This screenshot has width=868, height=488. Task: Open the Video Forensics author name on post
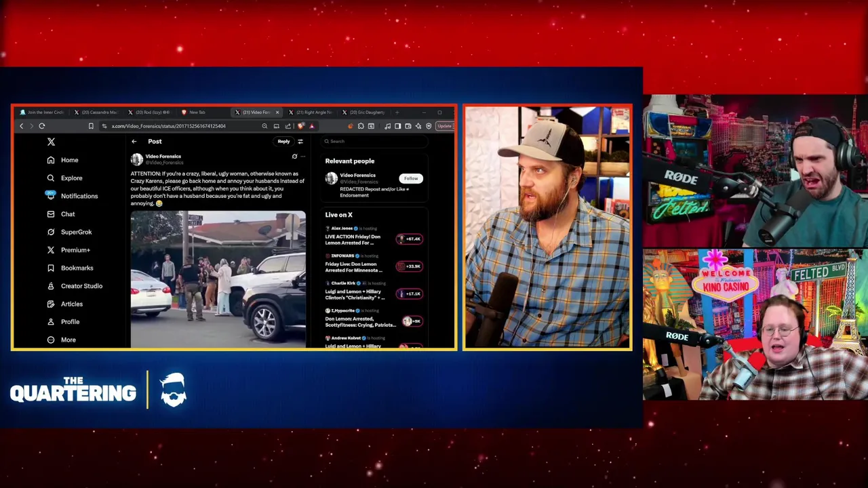pyautogui.click(x=163, y=157)
